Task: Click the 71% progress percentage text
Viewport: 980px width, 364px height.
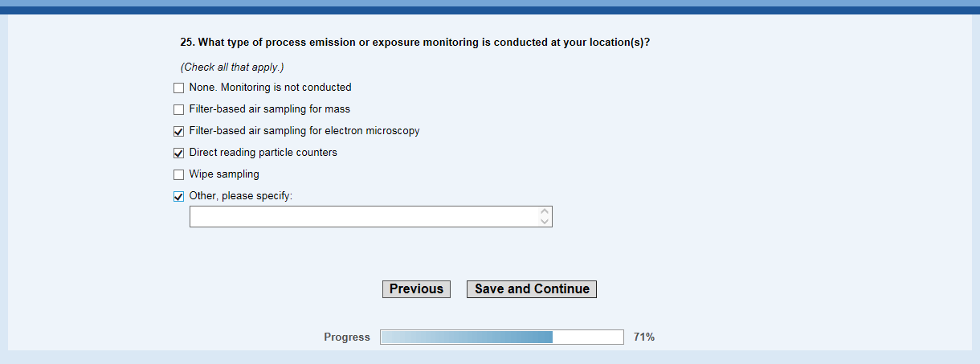Action: tap(643, 337)
